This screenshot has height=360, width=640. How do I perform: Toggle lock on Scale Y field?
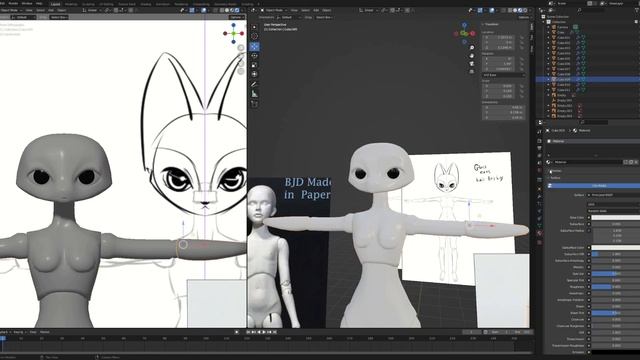click(521, 91)
